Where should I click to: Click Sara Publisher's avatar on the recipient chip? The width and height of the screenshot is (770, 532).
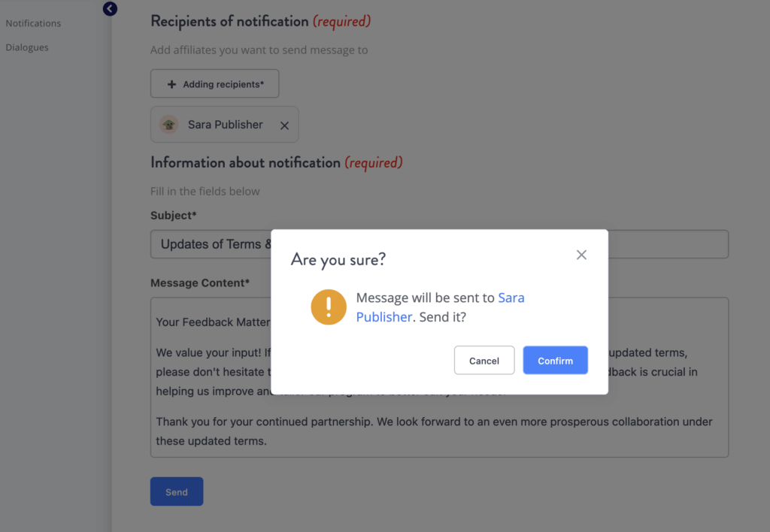(171, 124)
